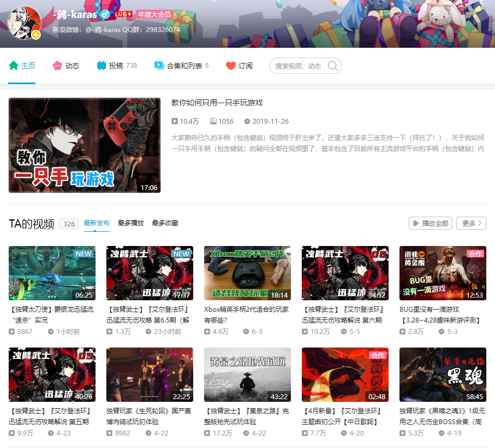Click clock icon beside 4-23
Screen dimensions: 495x448
point(50,433)
